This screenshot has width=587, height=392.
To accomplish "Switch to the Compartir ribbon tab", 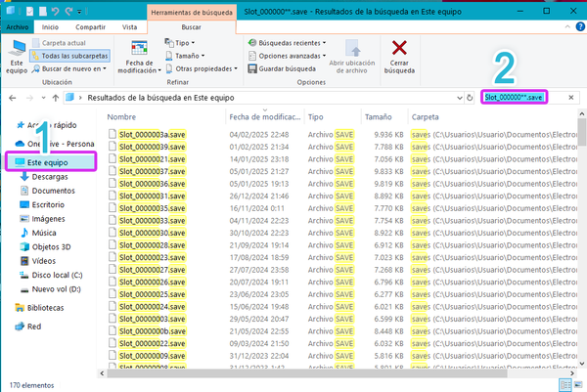I will [90, 27].
